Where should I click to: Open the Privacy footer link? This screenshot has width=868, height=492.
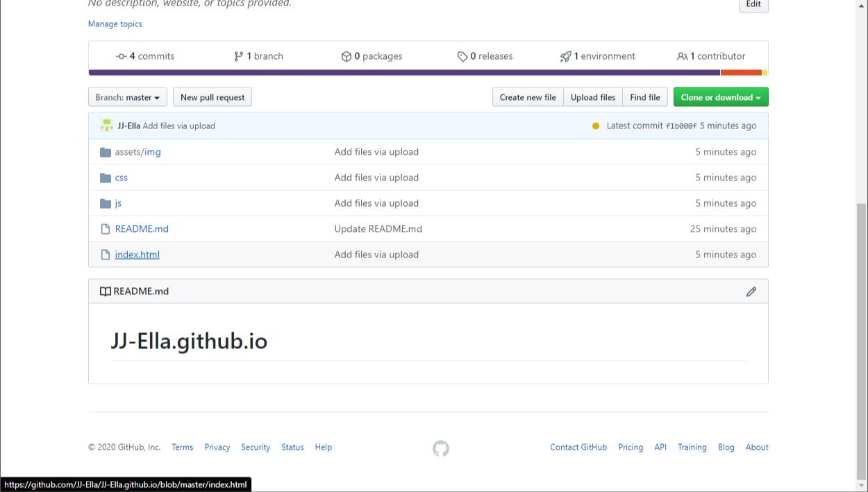[x=217, y=448]
